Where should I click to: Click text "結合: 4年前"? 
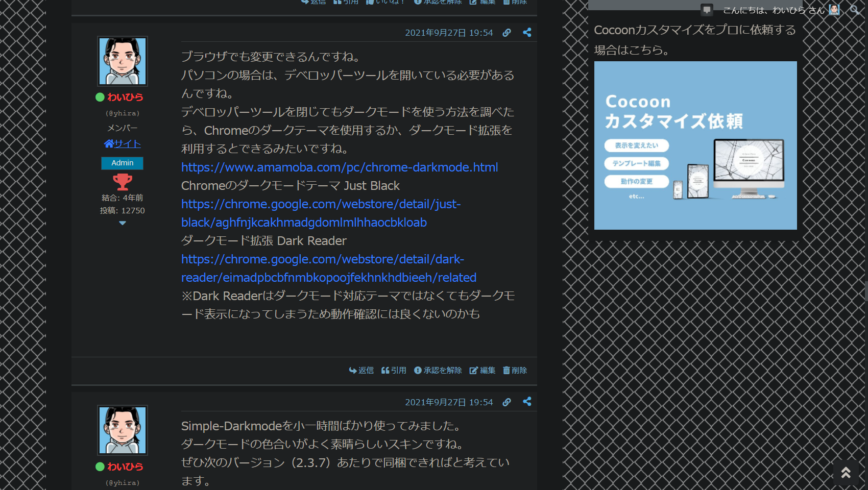(x=123, y=198)
